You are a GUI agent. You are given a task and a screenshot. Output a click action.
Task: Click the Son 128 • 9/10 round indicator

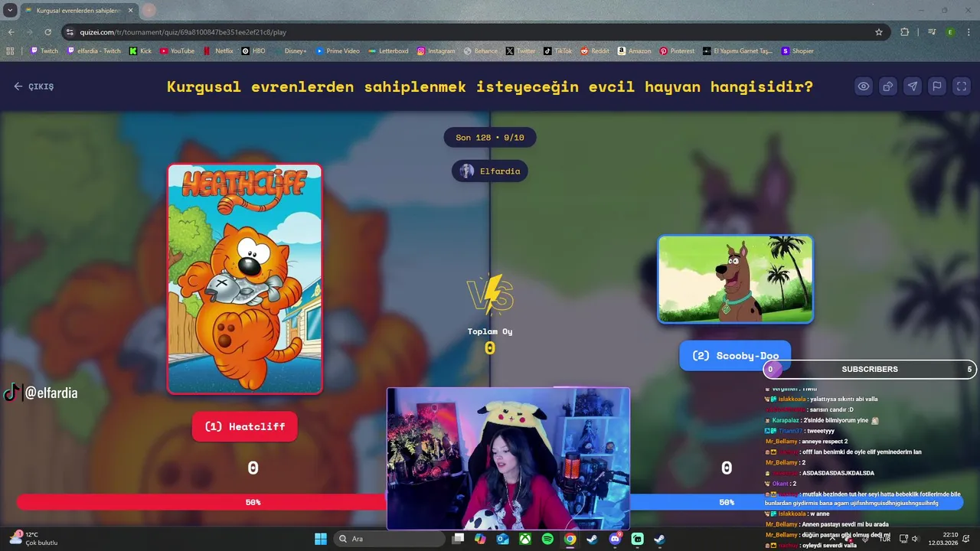coord(490,138)
